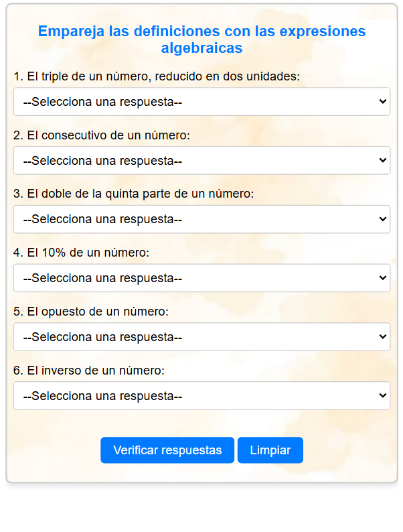
Task: Click the chevron arrow on question 6 select
Action: point(383,395)
